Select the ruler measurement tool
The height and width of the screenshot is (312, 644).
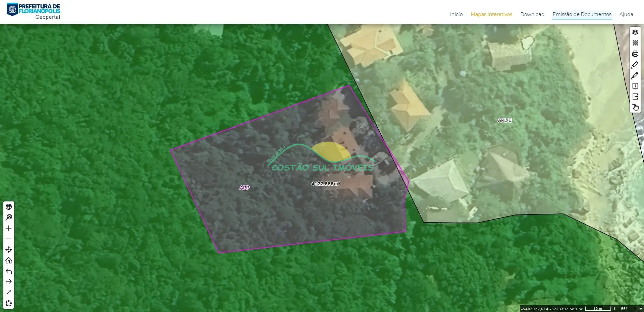point(635,64)
